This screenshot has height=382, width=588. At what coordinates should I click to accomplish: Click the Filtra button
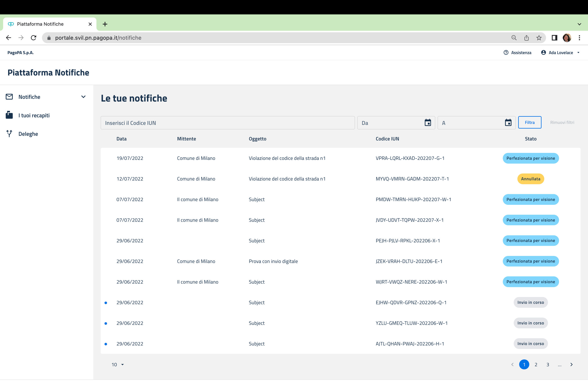[x=529, y=123]
